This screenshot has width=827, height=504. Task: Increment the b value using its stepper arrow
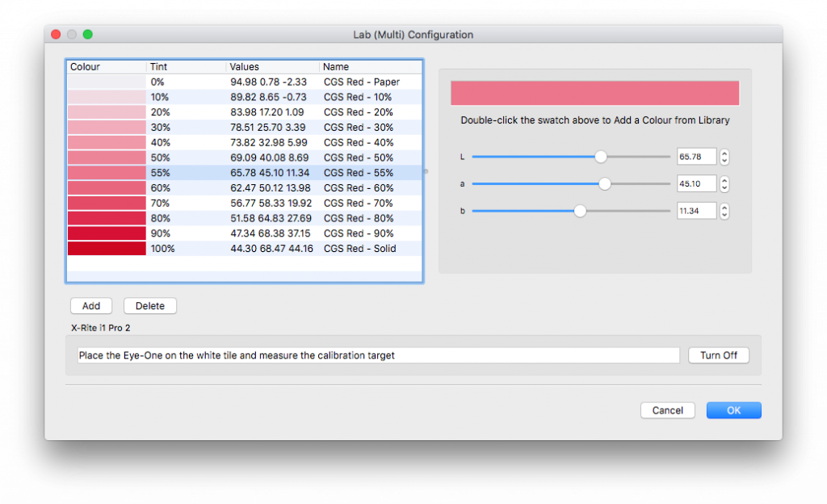pos(724,207)
